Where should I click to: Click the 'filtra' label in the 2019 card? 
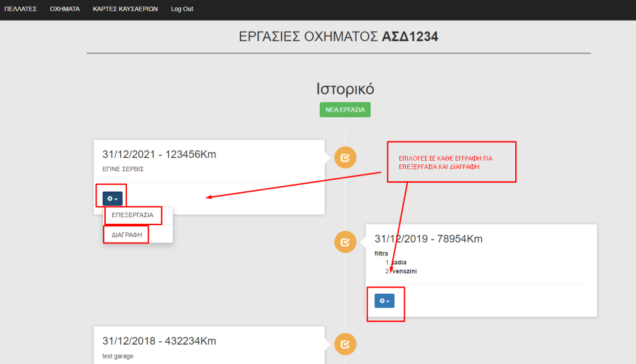click(381, 253)
